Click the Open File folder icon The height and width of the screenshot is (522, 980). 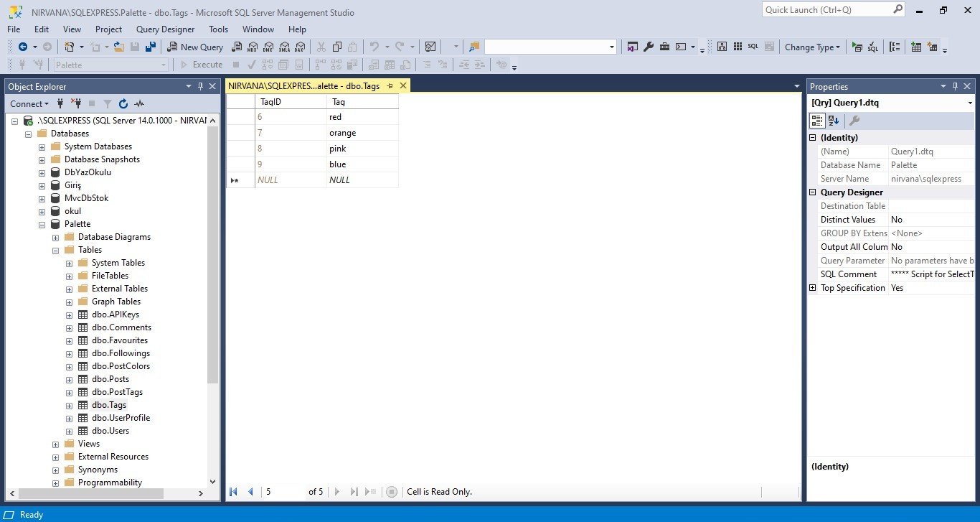pos(119,47)
